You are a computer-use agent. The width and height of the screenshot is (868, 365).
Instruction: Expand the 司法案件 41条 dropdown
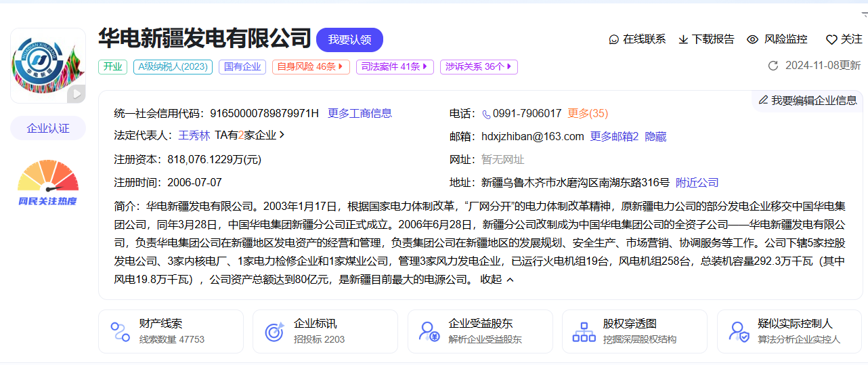[395, 66]
